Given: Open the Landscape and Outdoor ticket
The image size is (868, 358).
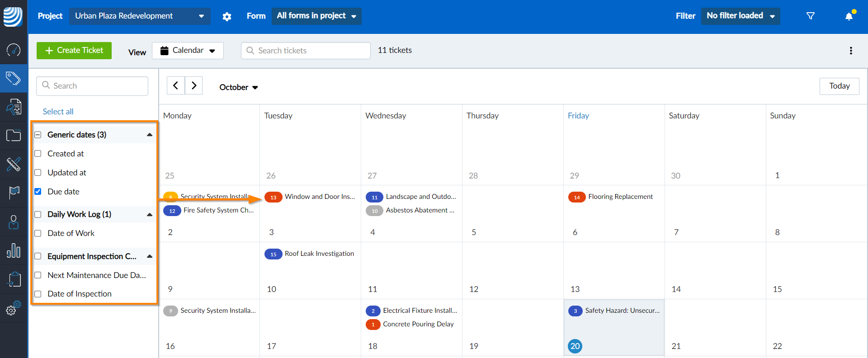Looking at the screenshot, I should [421, 197].
